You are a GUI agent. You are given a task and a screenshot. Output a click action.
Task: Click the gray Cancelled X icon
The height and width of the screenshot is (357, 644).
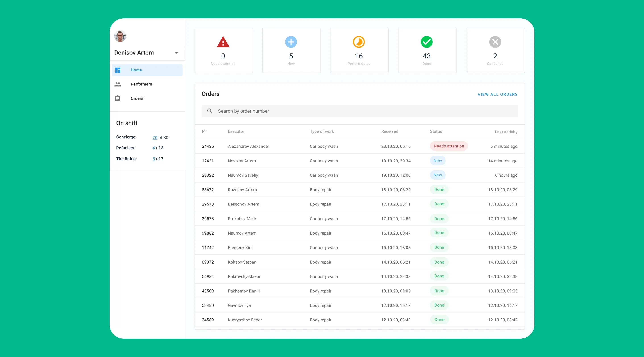(495, 42)
